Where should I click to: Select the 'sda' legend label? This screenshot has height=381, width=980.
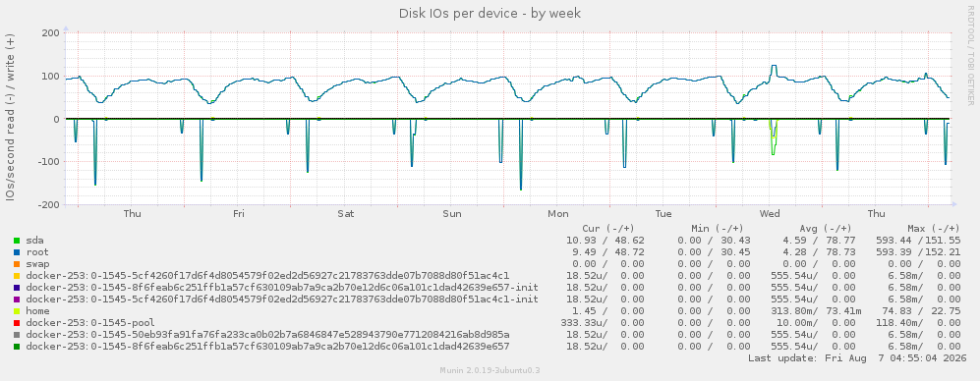coord(35,240)
